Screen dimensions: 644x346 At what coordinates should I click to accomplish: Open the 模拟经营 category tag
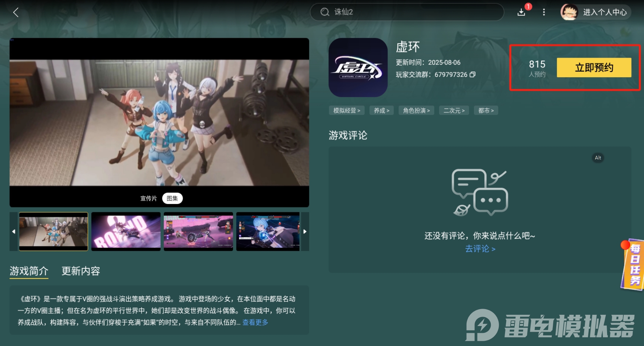(347, 110)
